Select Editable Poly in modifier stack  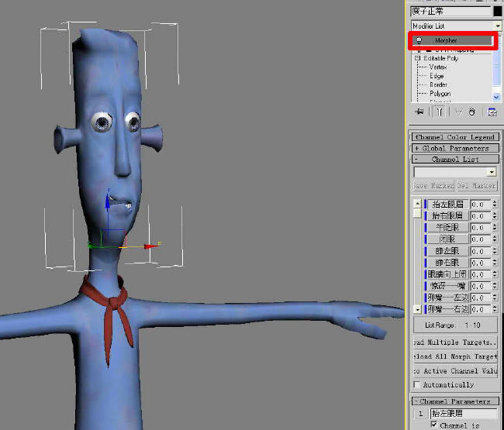point(440,58)
